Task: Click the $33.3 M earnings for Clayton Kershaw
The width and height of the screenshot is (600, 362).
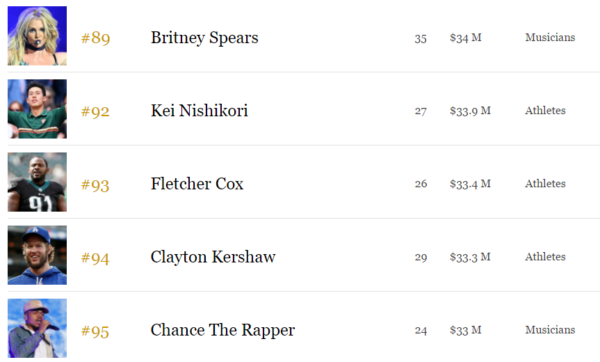Action: (x=470, y=257)
